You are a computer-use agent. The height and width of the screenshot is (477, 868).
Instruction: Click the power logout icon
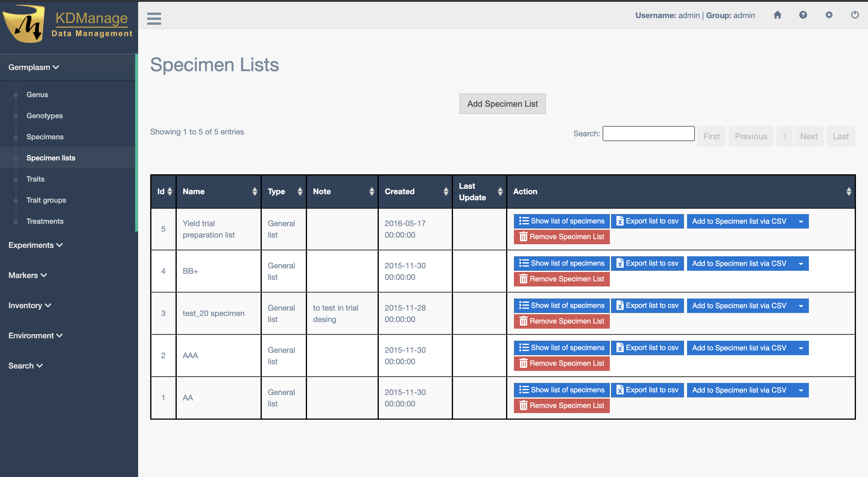click(854, 15)
